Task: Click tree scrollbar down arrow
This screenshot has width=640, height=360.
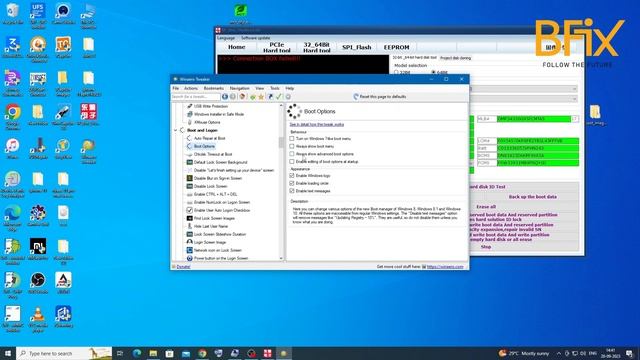Action: (281, 258)
